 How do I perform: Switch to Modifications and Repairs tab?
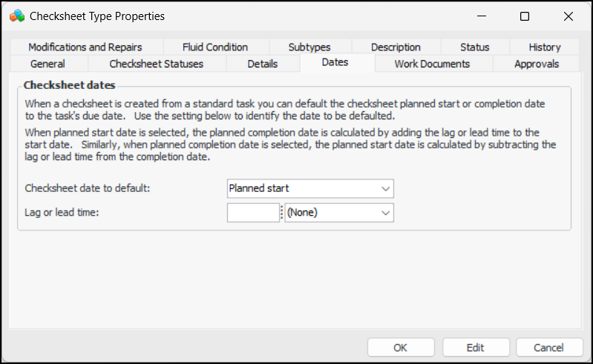tap(85, 47)
